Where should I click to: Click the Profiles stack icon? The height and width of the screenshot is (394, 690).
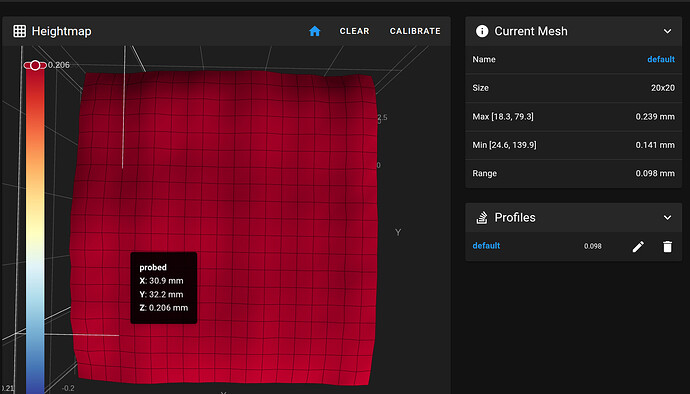pos(482,217)
